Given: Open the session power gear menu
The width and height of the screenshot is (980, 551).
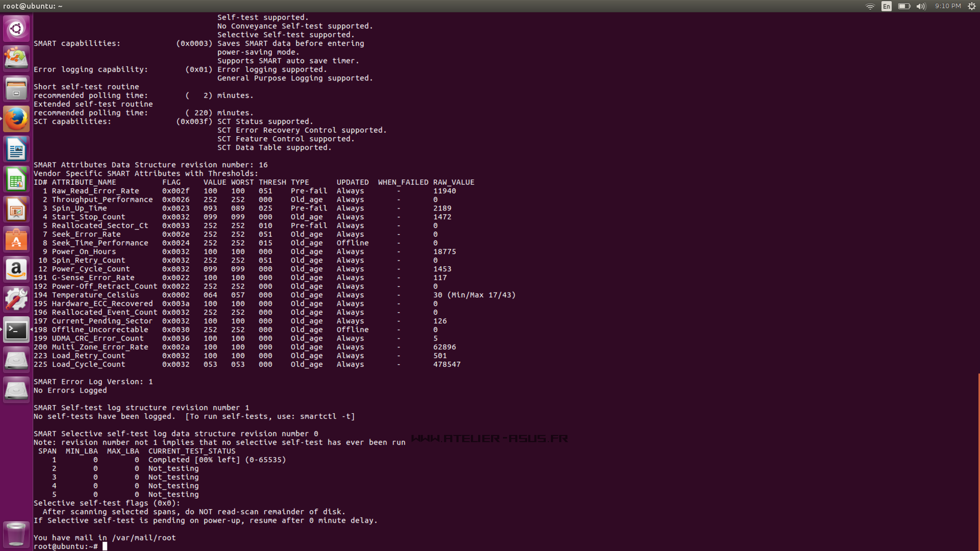Looking at the screenshot, I should pos(971,6).
